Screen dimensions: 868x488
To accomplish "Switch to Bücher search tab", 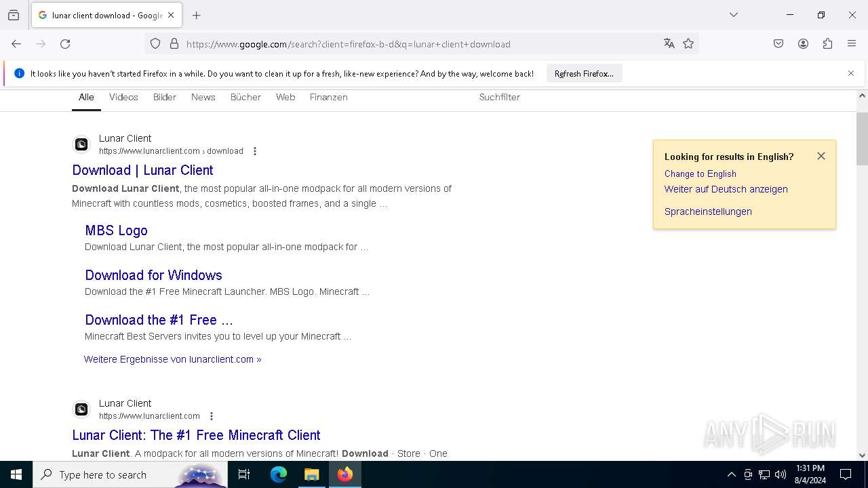I will pos(245,98).
